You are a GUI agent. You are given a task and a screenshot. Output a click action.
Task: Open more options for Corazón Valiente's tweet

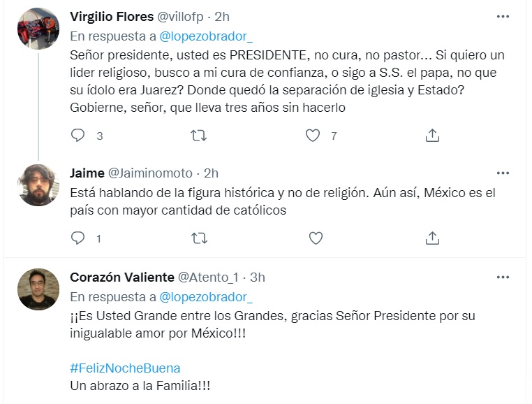503,277
